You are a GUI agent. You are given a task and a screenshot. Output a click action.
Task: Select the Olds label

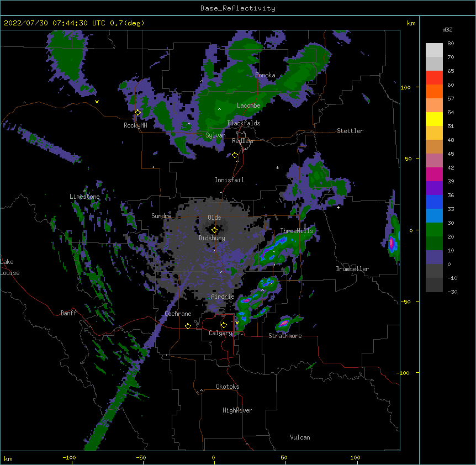click(x=214, y=218)
